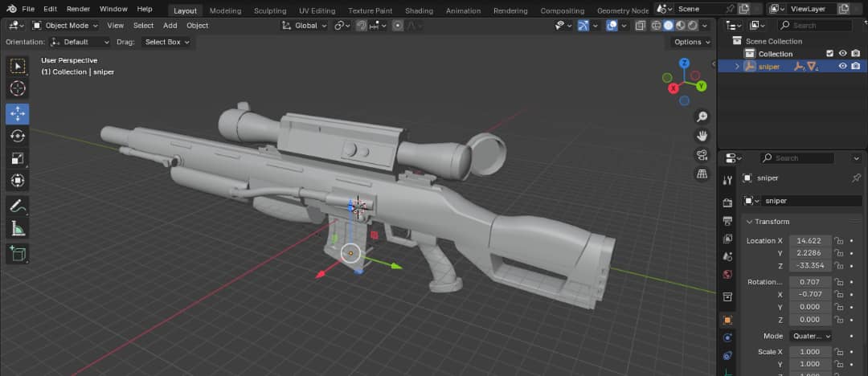Screen dimensions: 868x376
Task: Click the Pan hand viewport icon
Action: [x=702, y=136]
